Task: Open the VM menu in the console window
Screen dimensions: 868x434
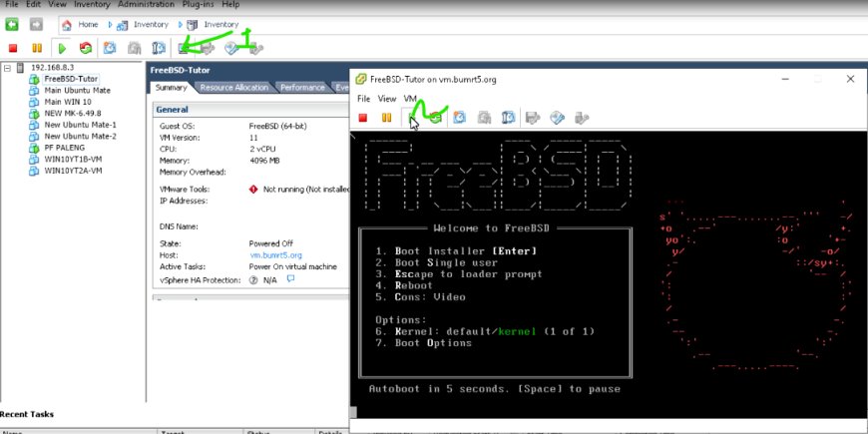Action: (x=410, y=99)
